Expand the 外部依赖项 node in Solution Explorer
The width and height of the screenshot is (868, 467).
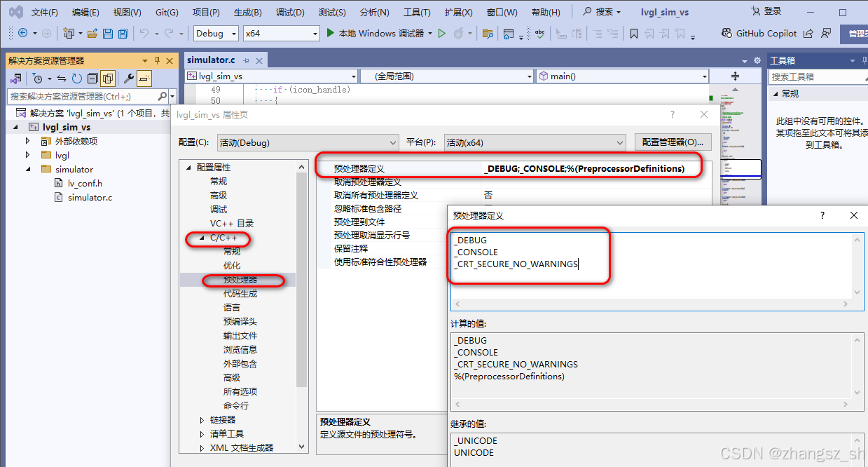[x=28, y=141]
